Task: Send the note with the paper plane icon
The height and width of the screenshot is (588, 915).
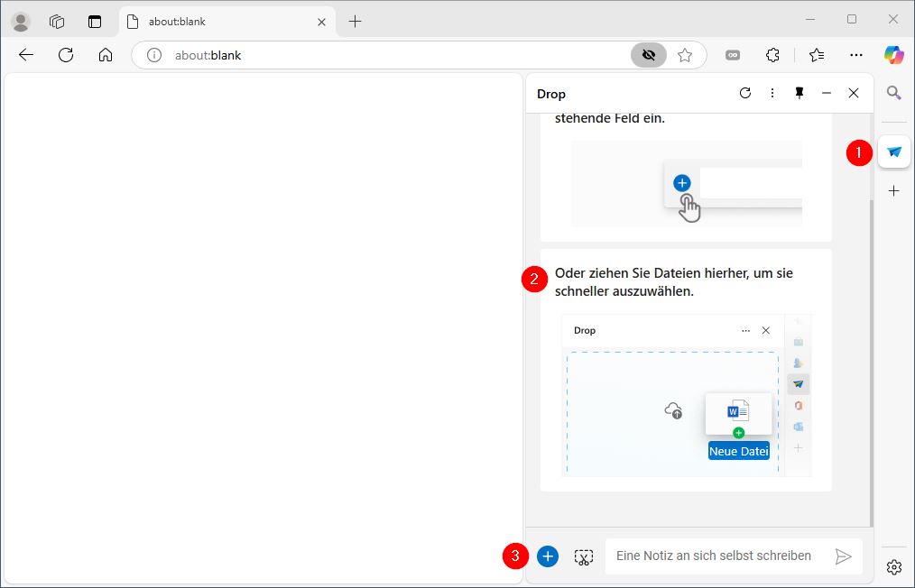Action: (x=845, y=556)
